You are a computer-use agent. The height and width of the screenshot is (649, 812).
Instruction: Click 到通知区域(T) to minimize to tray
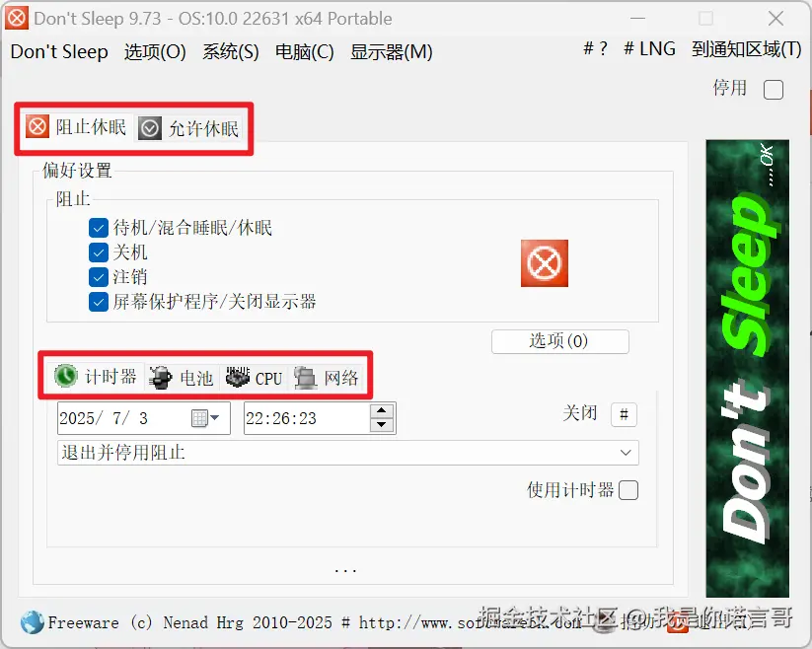(746, 49)
